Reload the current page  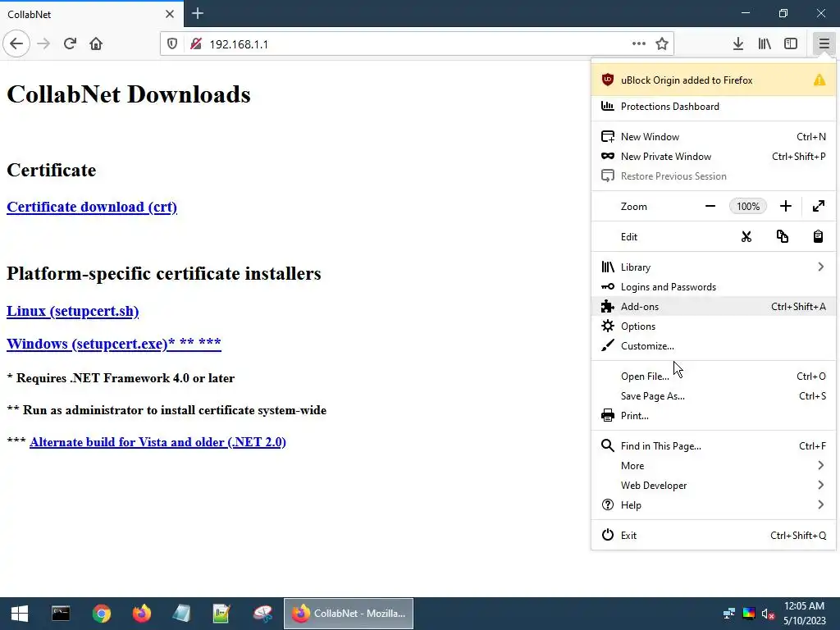point(70,43)
